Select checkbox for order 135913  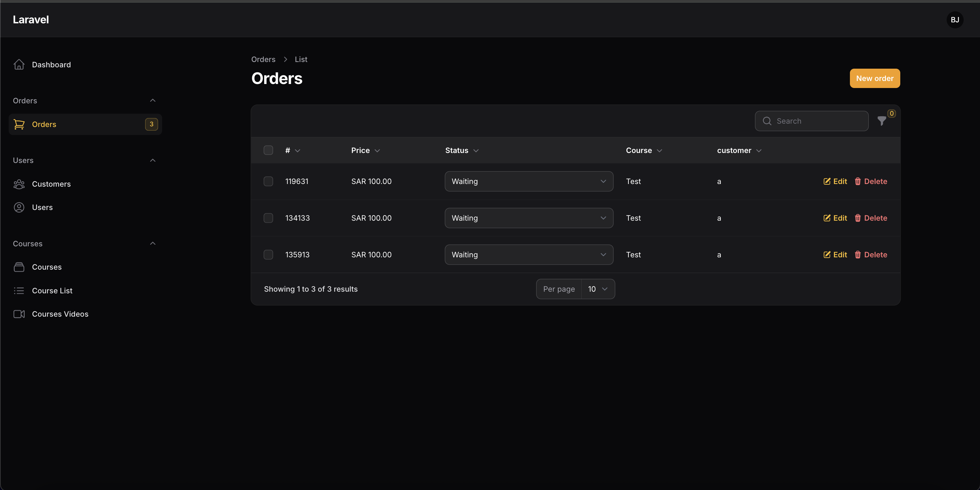point(268,255)
